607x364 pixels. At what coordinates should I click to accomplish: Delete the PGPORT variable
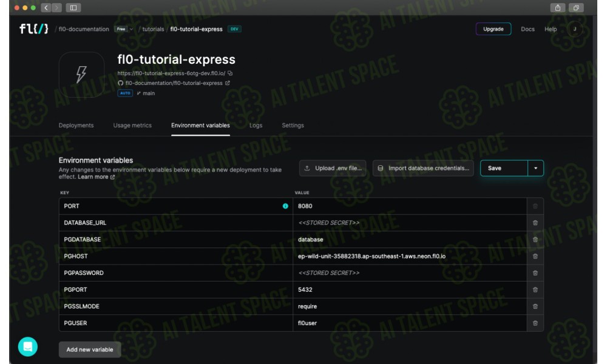coord(535,289)
